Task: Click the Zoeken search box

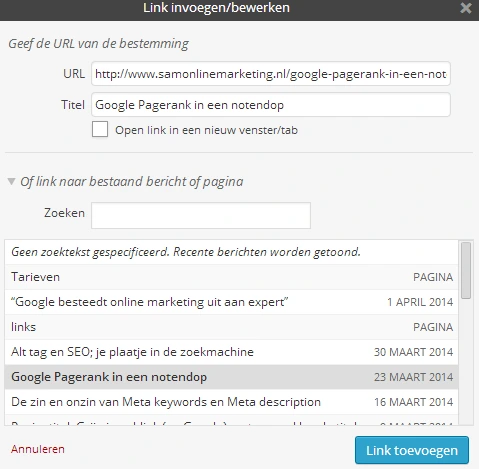Action: click(x=201, y=215)
